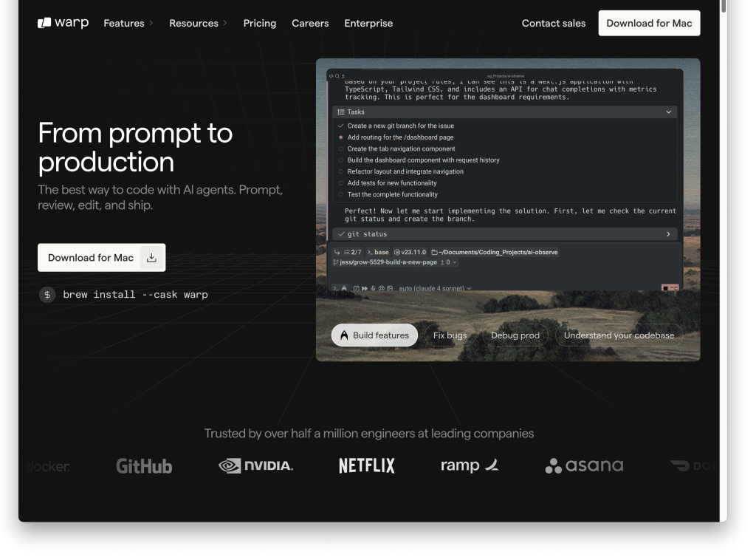Screen dimensions: 756x560
Task: Click the dollar sign icon beside brew command
Action: pyautogui.click(x=47, y=294)
